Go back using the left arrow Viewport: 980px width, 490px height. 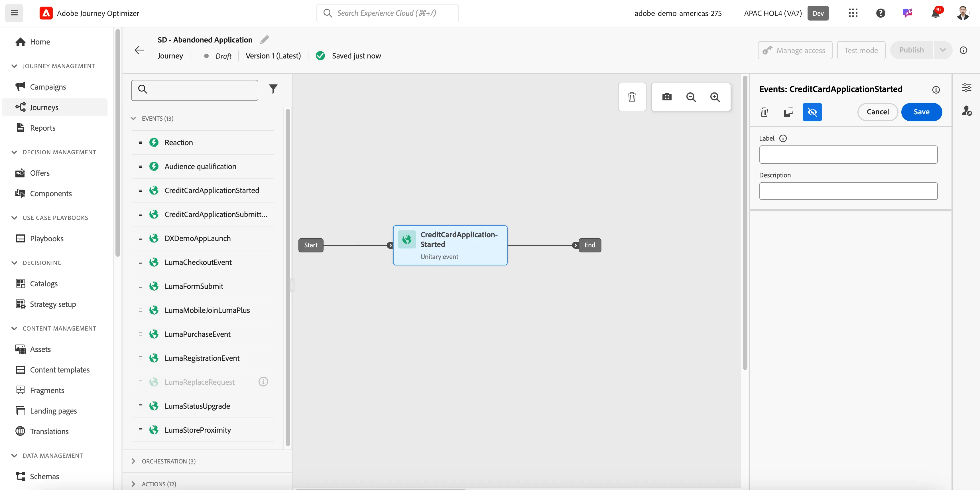pos(139,50)
